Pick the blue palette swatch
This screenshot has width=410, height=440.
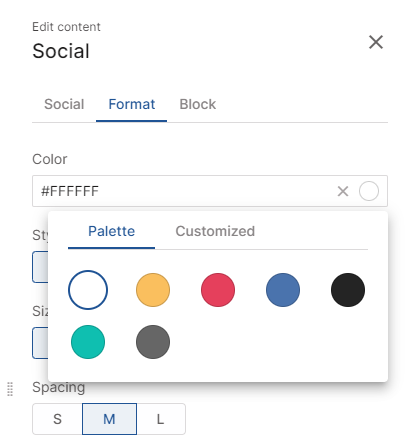[x=283, y=290]
